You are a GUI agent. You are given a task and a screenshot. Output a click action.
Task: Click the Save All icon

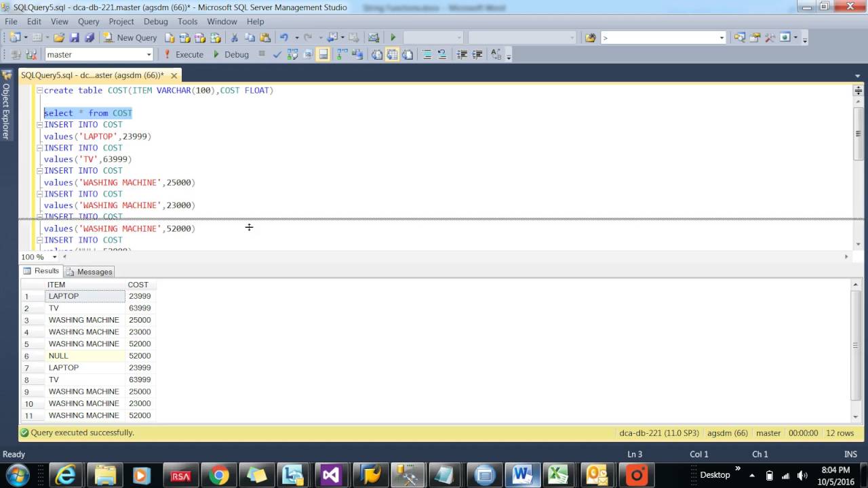tap(90, 37)
